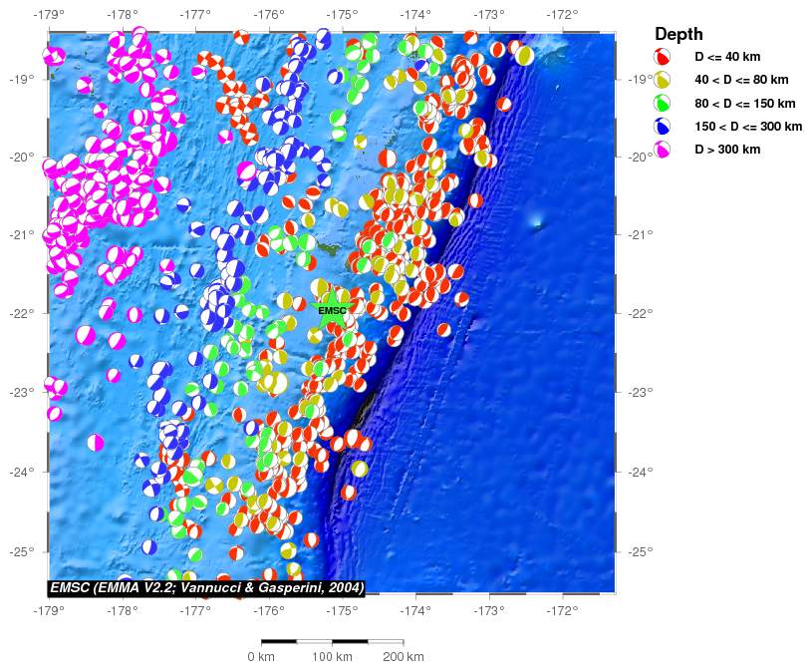Image resolution: width=812 pixels, height=671 pixels.
Task: Click the EMSC EMMA V2.2 credit text
Action: [207, 587]
